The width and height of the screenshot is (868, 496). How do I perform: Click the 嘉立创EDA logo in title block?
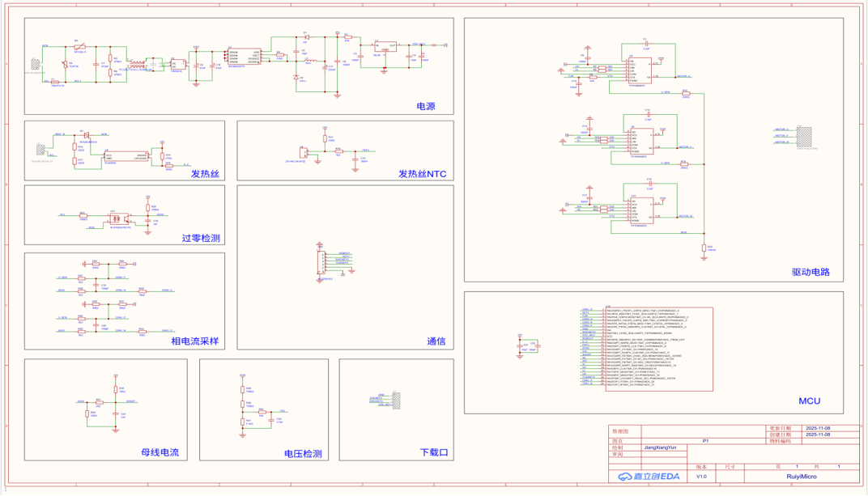[649, 476]
